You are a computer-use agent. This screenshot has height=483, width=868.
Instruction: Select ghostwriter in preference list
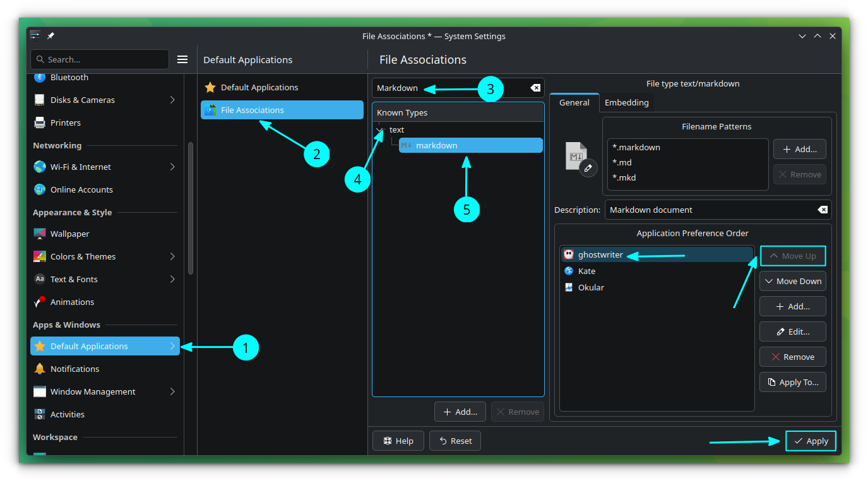[657, 254]
